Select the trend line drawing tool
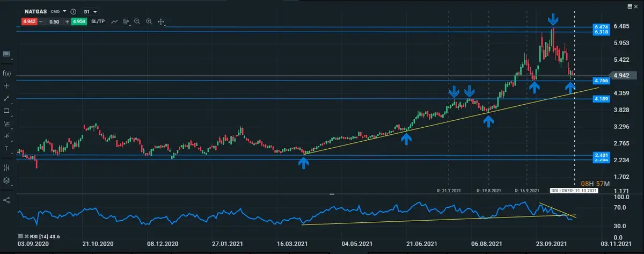Image resolution: width=644 pixels, height=254 pixels. point(6,99)
